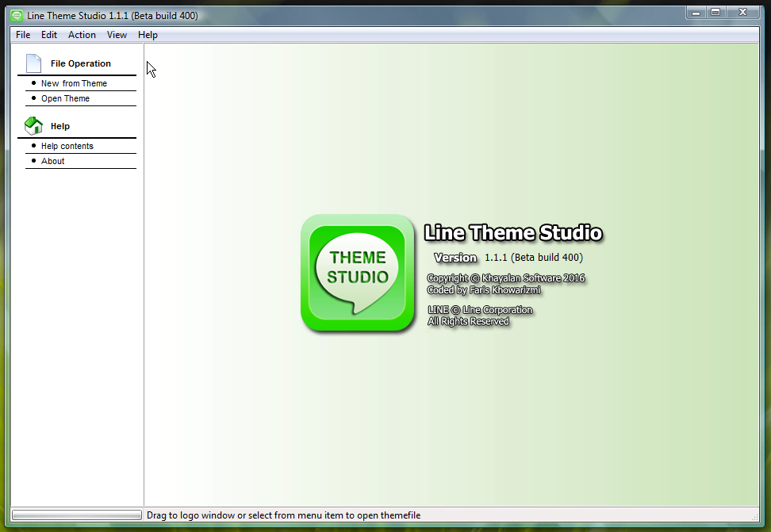Open the View menu

click(117, 35)
